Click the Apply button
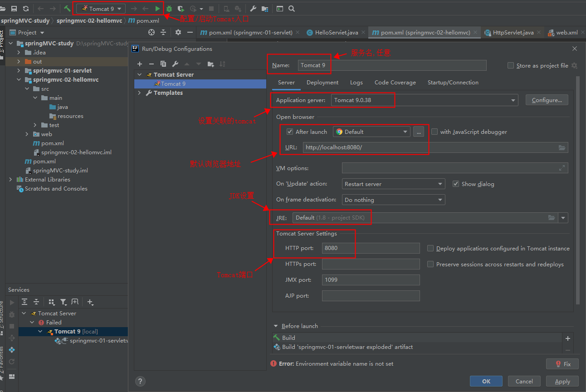This screenshot has height=392, width=586. 562,382
